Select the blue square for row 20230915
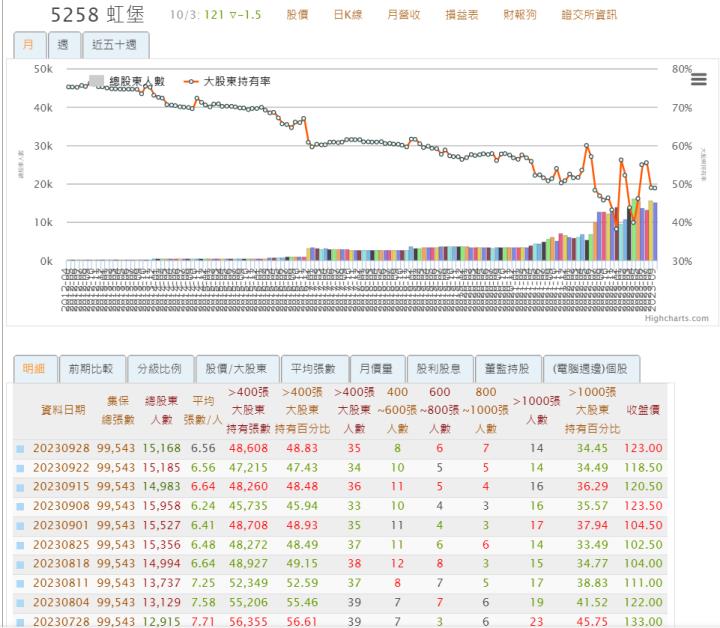The height and width of the screenshot is (628, 720). point(20,487)
